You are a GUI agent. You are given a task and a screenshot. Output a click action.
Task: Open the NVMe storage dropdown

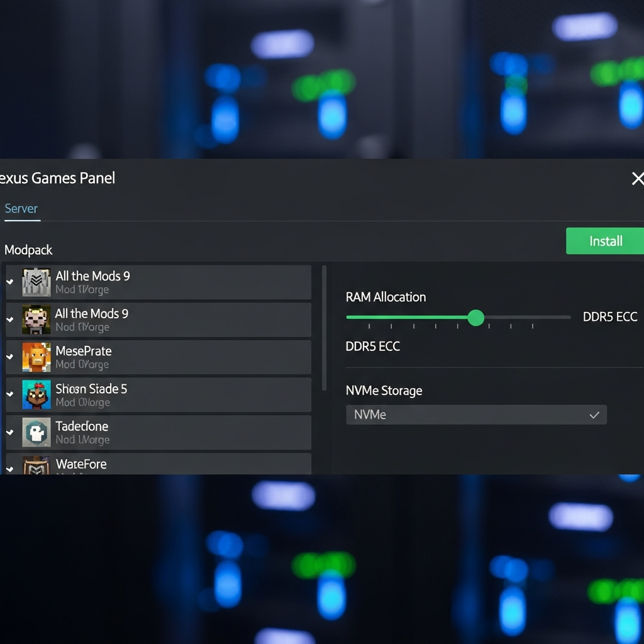pos(476,414)
